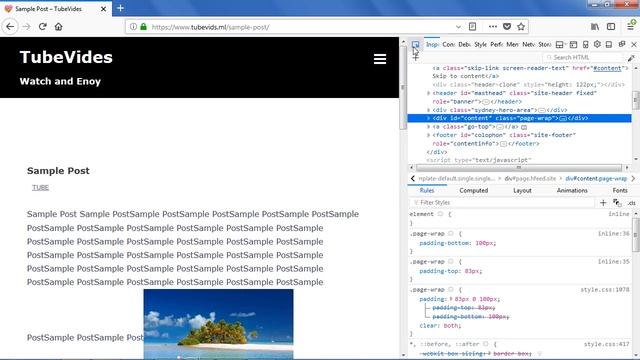
Task: Click breadcrumb div#content.page-wrap
Action: [x=596, y=179]
